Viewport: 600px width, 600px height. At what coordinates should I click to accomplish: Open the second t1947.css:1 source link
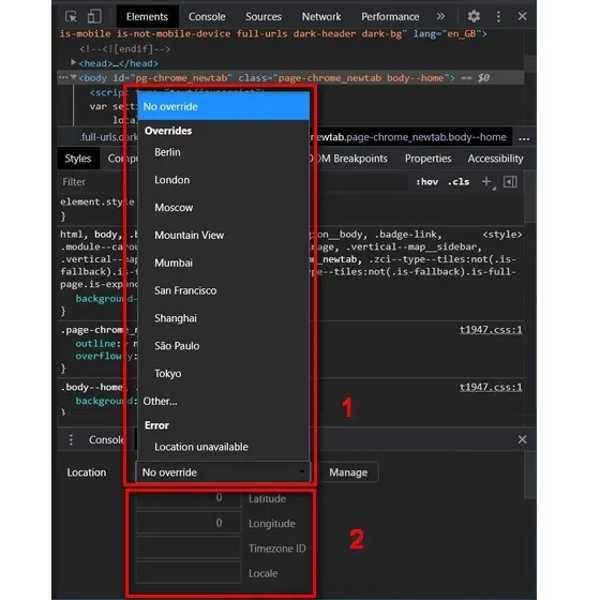coord(491,387)
